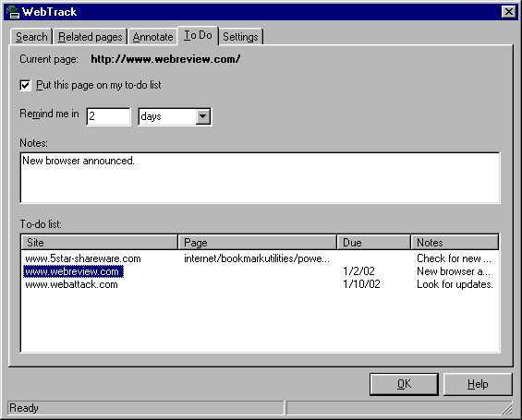Image resolution: width=522 pixels, height=420 pixels.
Task: Sort to-do list by Due column header
Action: (373, 242)
